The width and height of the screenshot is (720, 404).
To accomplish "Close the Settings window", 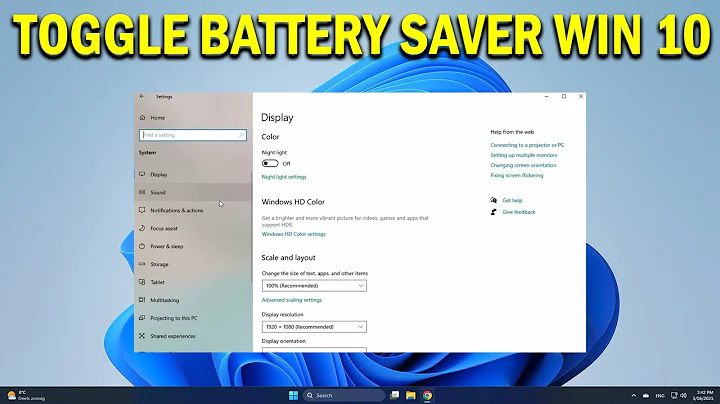I will point(581,96).
